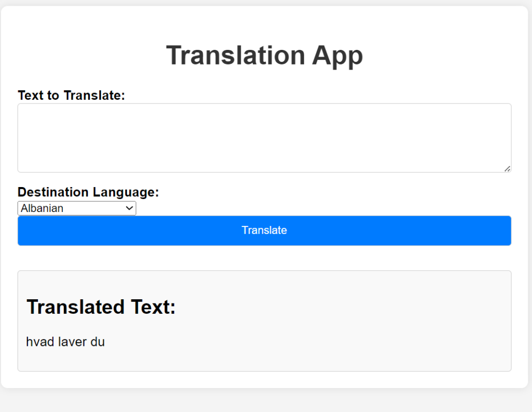Select the 'Albanian' text in the language combo box
Screen dimensions: 532x412
(42, 208)
